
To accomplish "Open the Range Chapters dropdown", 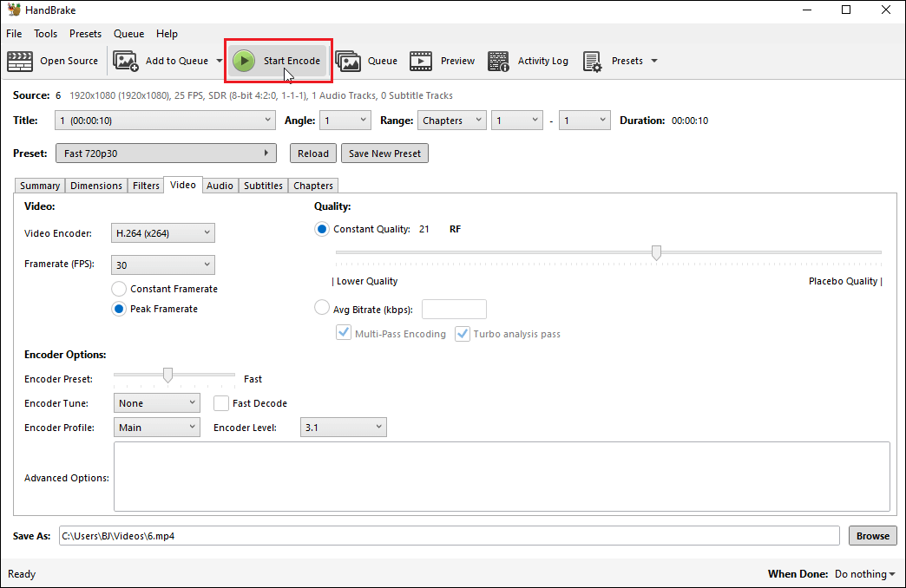I will [x=452, y=121].
